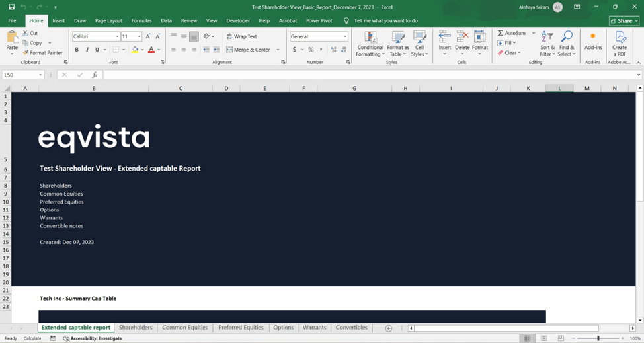The width and height of the screenshot is (644, 343).
Task: Click the Format cells icon
Action: (x=480, y=37)
